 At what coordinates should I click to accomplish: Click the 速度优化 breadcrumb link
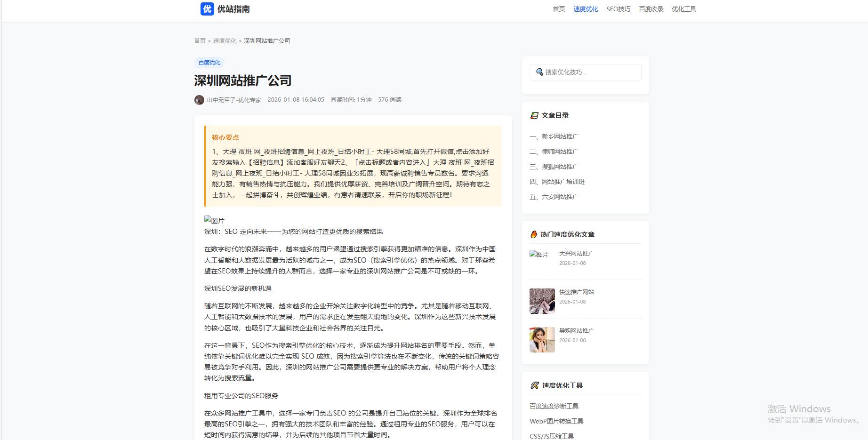225,41
